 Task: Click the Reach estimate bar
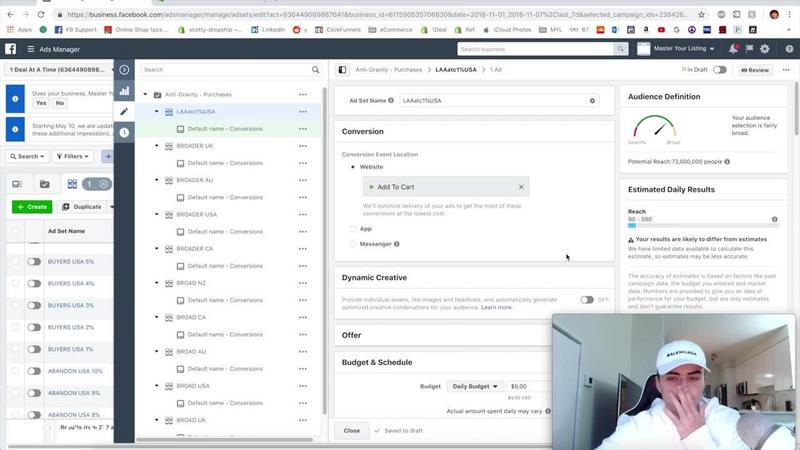tap(703, 226)
